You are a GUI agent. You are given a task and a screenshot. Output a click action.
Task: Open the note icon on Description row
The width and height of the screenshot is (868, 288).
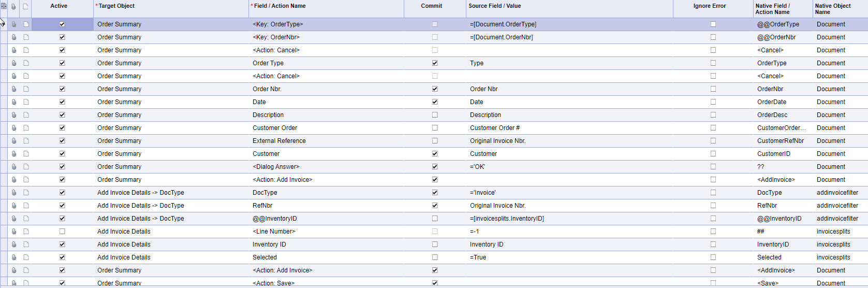coord(26,115)
